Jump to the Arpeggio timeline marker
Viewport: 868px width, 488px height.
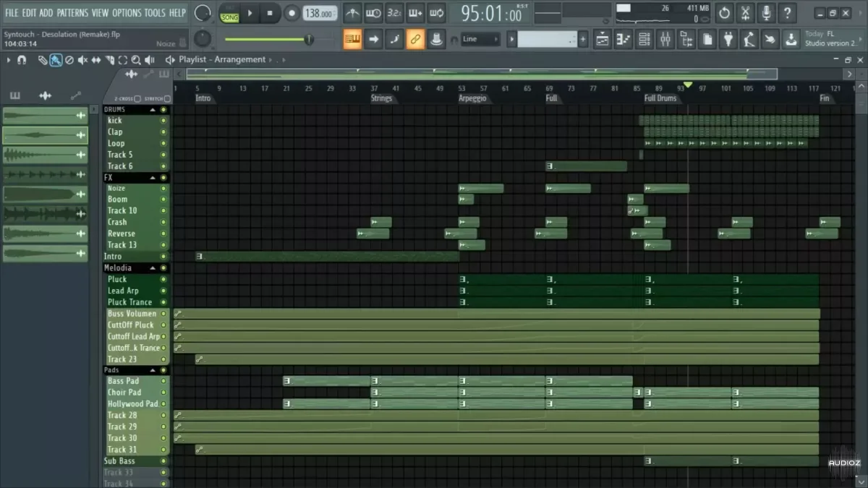472,98
